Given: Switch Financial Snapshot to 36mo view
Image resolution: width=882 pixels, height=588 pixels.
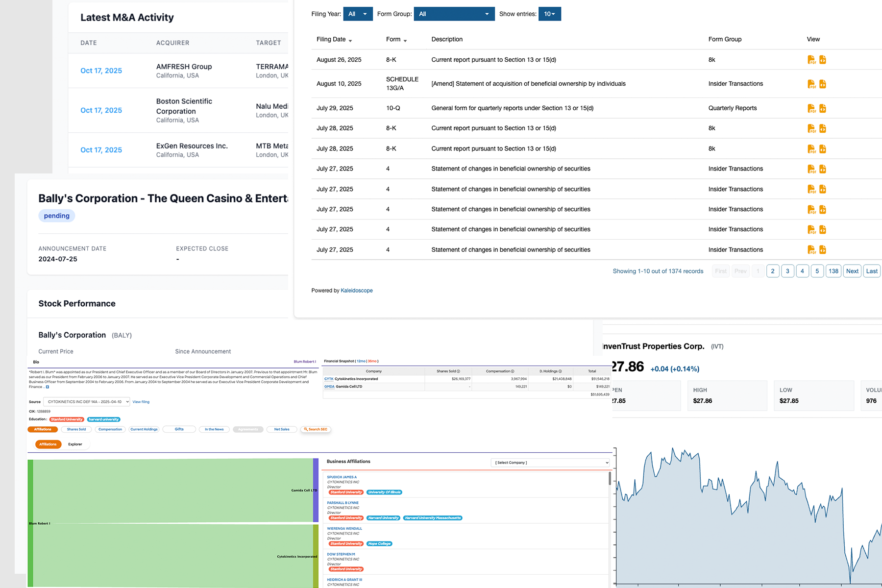Looking at the screenshot, I should pyautogui.click(x=373, y=361).
